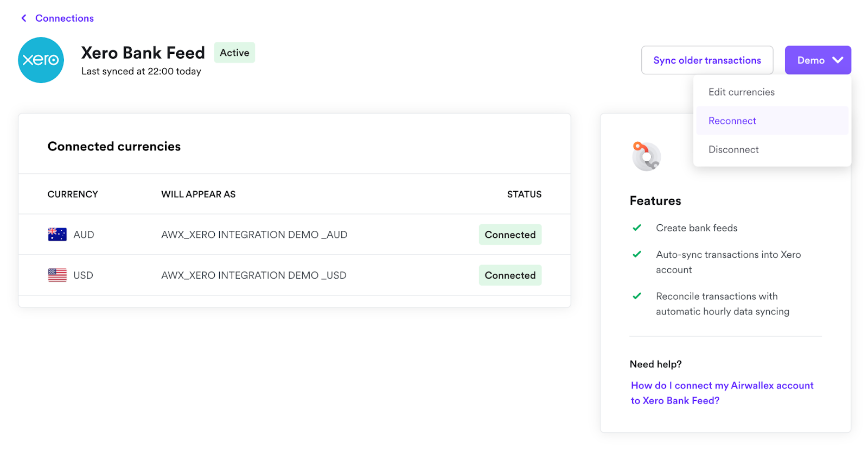868x454 pixels.
Task: Click the Xero Bank Feed title
Action: [143, 53]
